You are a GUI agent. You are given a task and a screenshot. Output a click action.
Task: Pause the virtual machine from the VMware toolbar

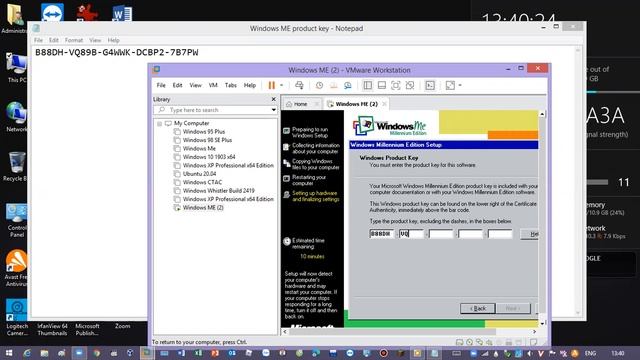point(271,85)
